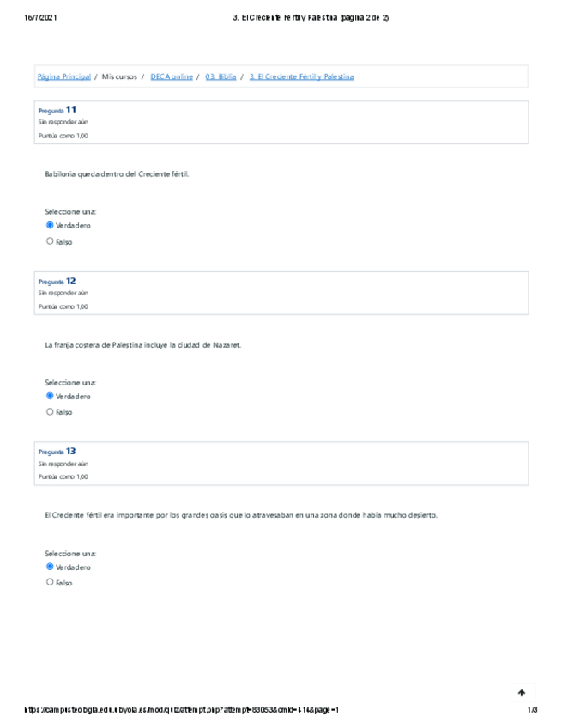Select Falso for question 11

(50, 241)
